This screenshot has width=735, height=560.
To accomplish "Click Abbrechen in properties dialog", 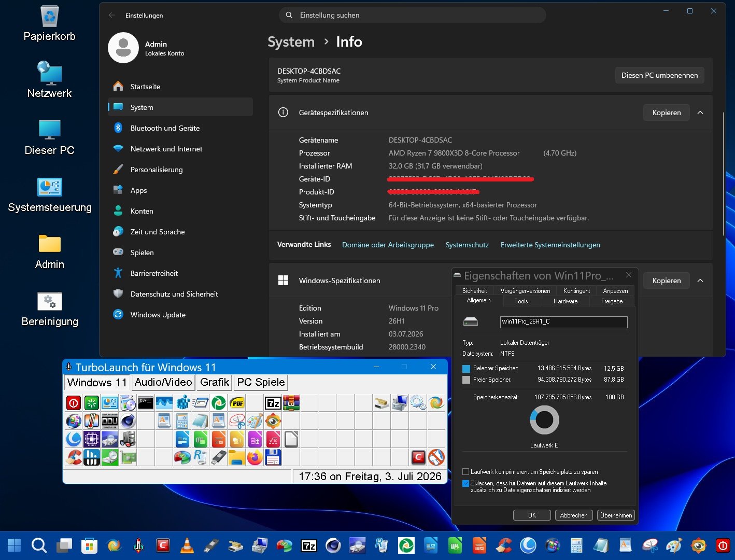I will tap(574, 515).
